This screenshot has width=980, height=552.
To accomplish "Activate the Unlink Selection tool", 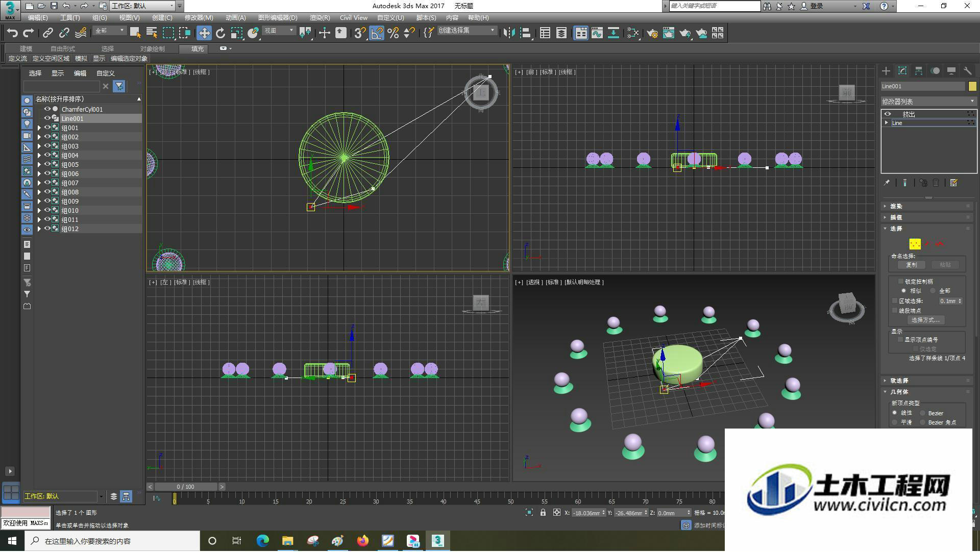I will tap(64, 33).
